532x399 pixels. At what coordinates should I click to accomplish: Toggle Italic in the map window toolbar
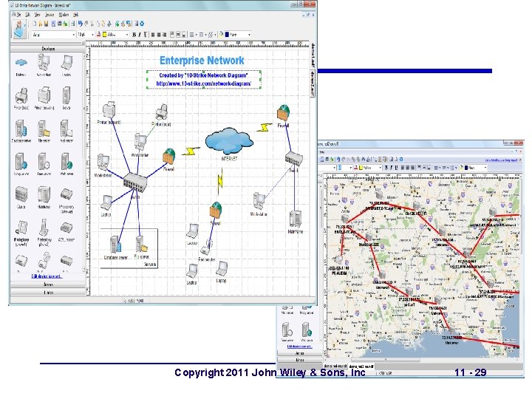391,168
